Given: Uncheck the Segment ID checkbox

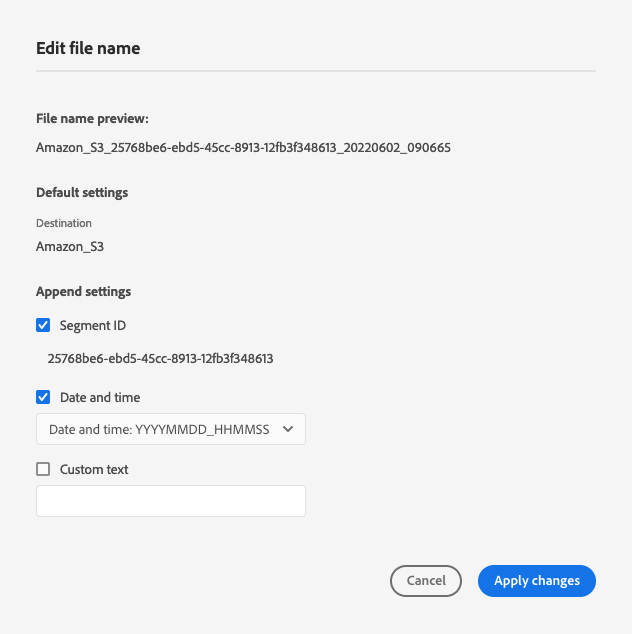Looking at the screenshot, I should point(43,325).
